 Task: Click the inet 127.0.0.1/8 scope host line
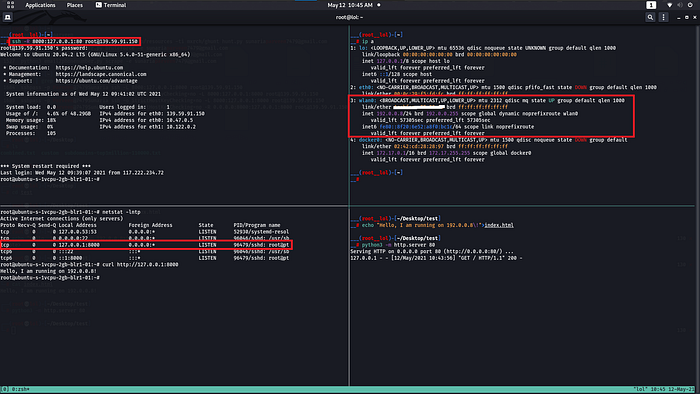click(x=406, y=61)
